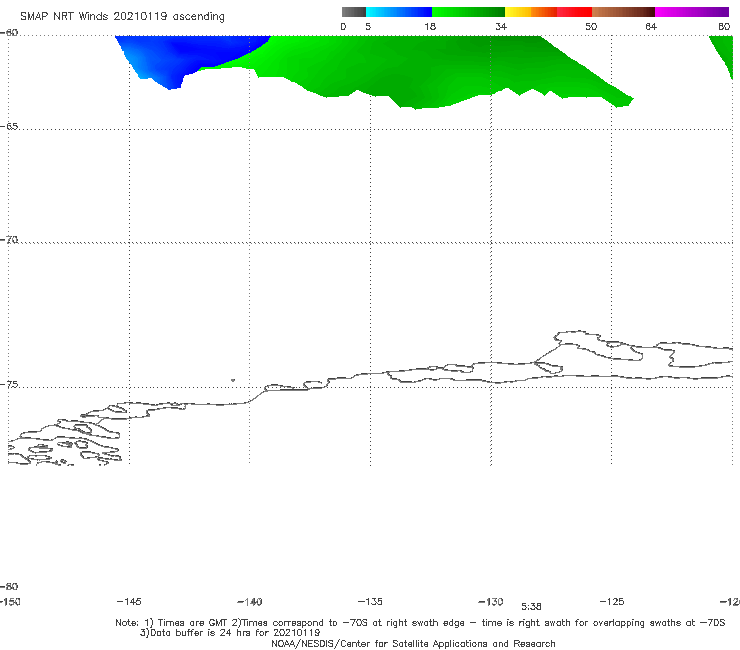Click the note '3)Data buffer is 24 hrs for 20210119'
This screenshot has width=740, height=650.
coord(230,633)
